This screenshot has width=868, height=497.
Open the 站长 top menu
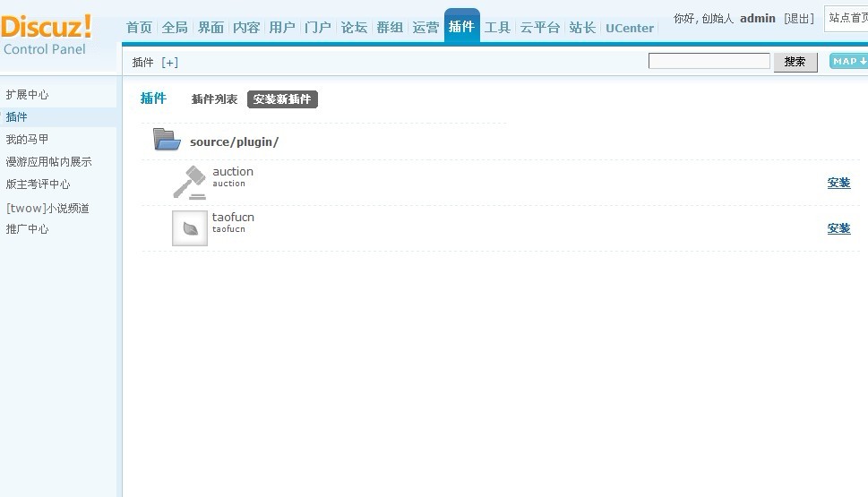click(x=582, y=28)
